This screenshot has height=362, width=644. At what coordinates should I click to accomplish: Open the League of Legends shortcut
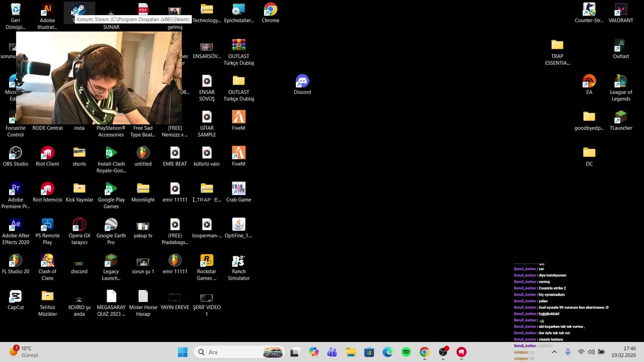click(x=621, y=88)
